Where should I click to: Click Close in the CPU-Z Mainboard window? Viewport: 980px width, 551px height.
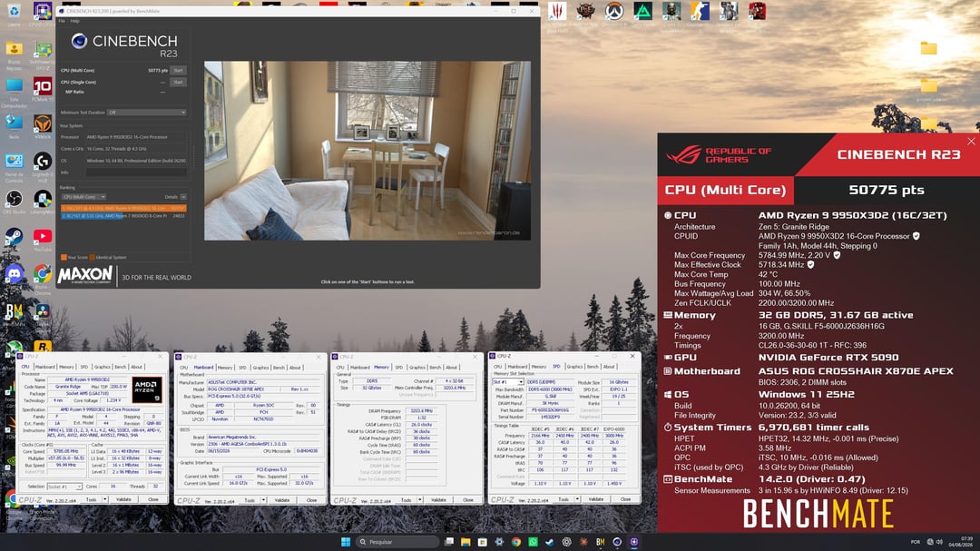pos(311,500)
